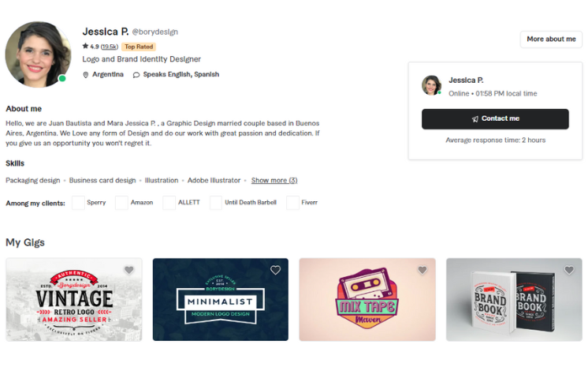Image resolution: width=588 pixels, height=367 pixels.
Task: Click the Top Rated badge
Action: pyautogui.click(x=139, y=47)
